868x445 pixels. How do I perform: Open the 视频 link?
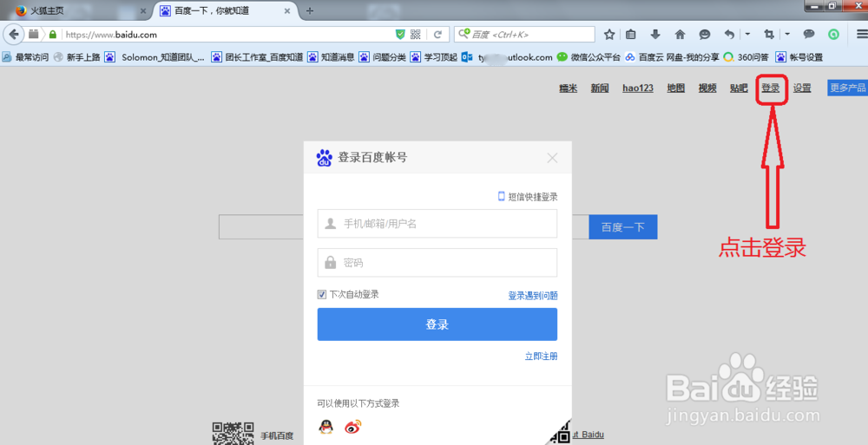pos(707,88)
